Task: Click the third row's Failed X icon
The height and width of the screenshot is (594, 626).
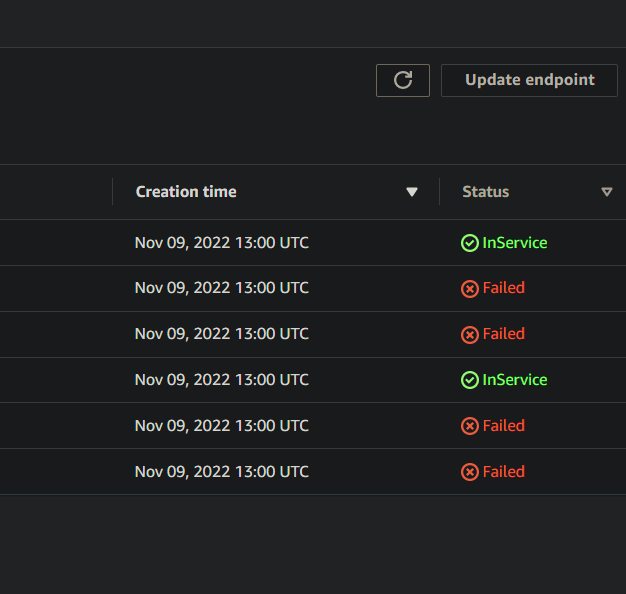Action: [470, 335]
